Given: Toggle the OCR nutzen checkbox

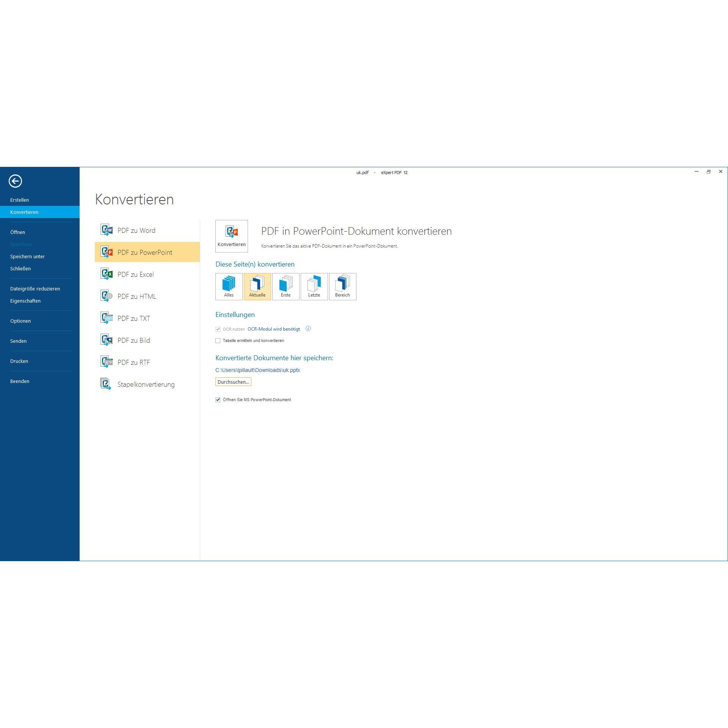Looking at the screenshot, I should tap(218, 329).
